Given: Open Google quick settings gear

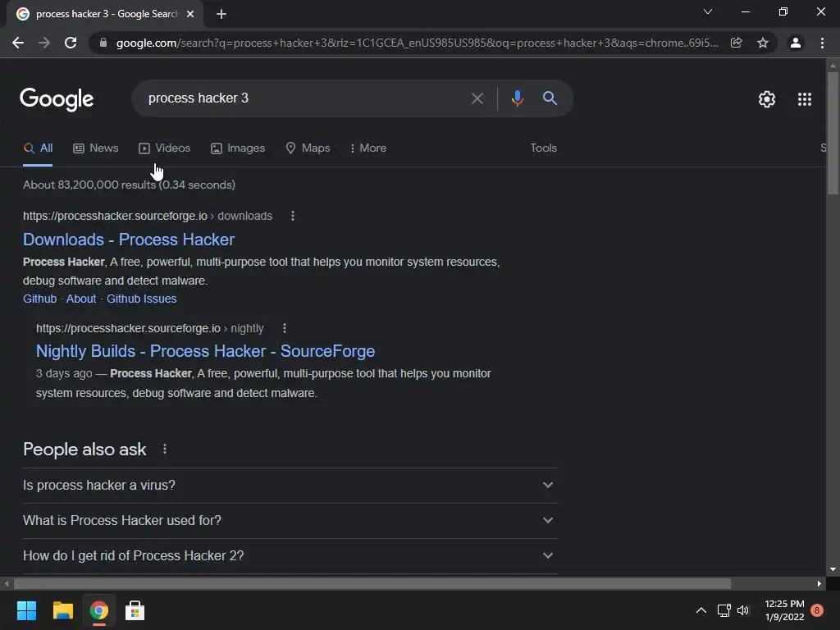Looking at the screenshot, I should coord(767,99).
